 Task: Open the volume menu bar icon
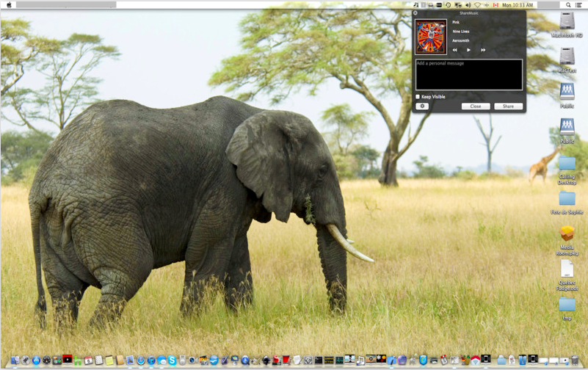click(x=468, y=5)
